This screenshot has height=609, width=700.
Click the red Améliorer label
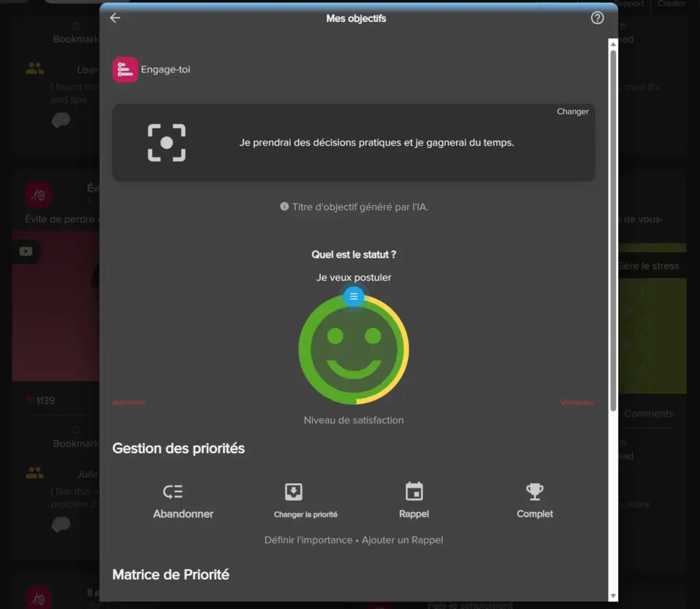pos(129,403)
